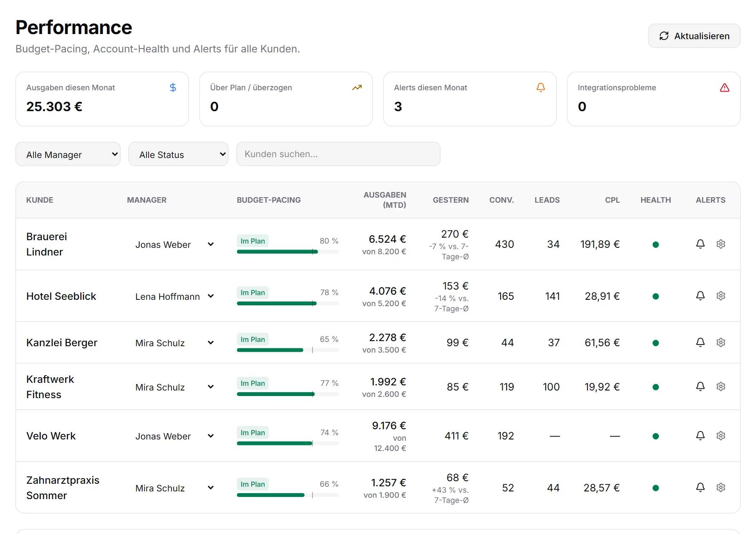Open alerts bell for Kraftwerk Fitness
756x534 pixels.
point(700,386)
